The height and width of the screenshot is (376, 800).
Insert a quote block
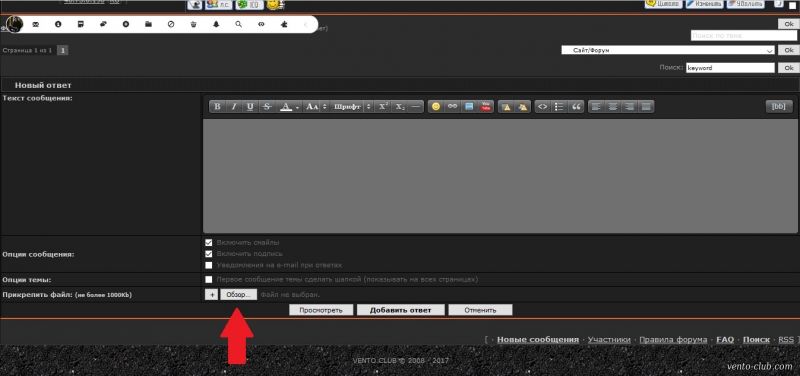577,107
